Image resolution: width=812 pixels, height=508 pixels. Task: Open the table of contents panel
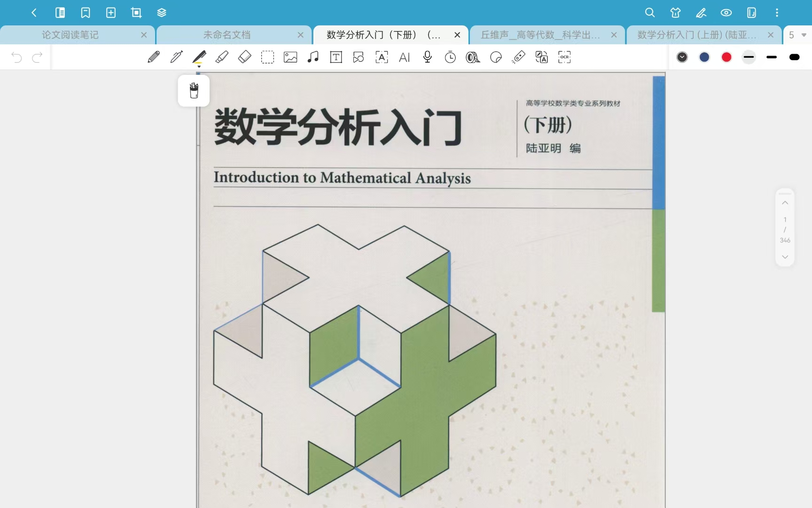60,13
